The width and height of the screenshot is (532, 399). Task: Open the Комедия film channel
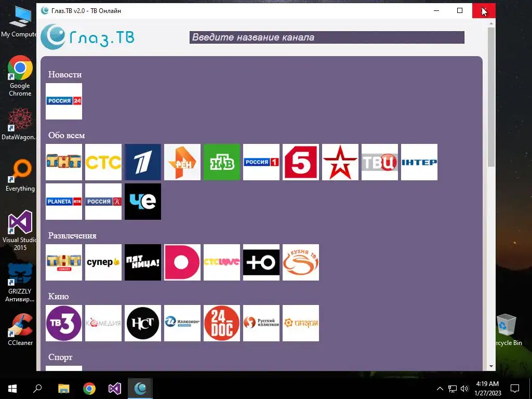[103, 323]
